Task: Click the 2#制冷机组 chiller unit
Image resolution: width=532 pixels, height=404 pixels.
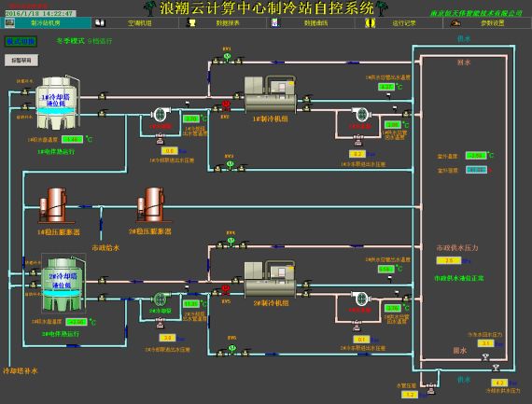Action: pyautogui.click(x=271, y=279)
